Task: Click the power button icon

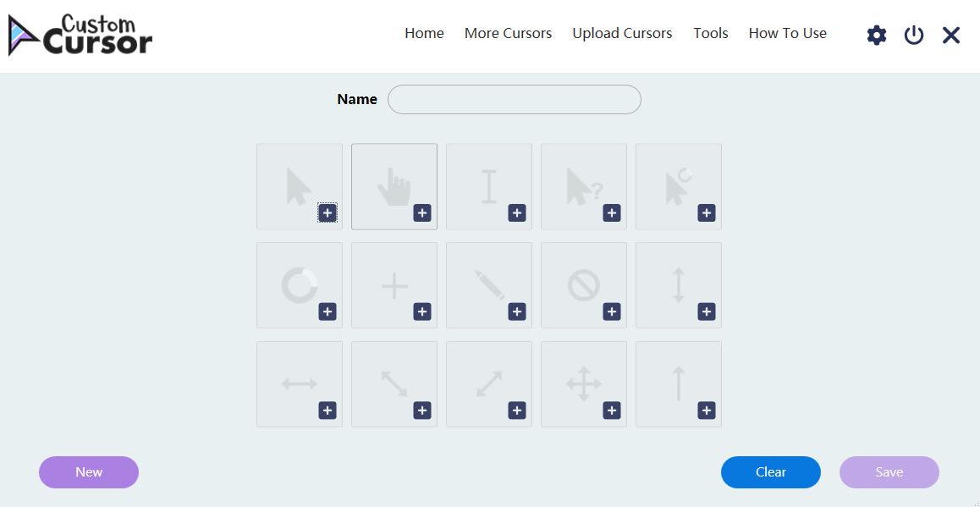Action: pos(914,35)
